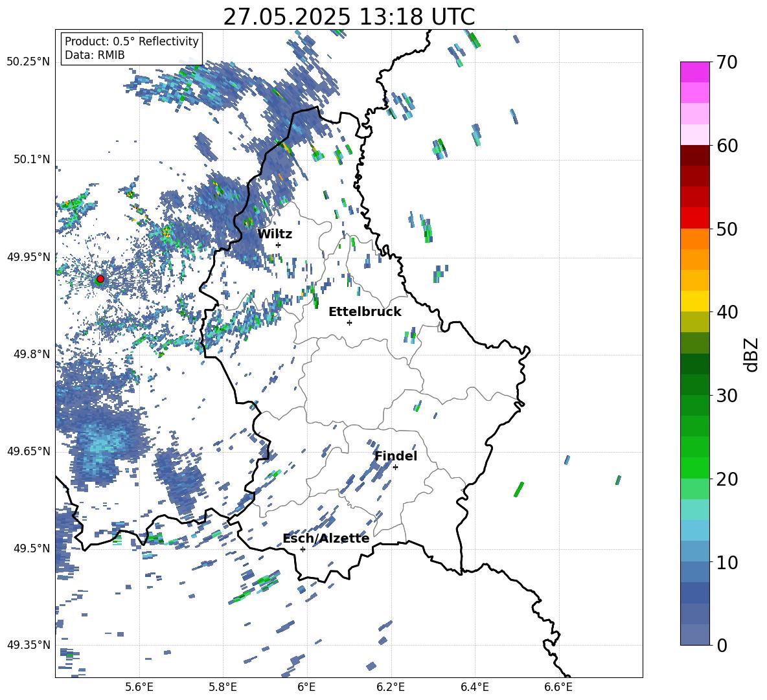Viewport: 767px width, 700px height.
Task: Click the Wiltz cross marker
Action: coord(279,245)
